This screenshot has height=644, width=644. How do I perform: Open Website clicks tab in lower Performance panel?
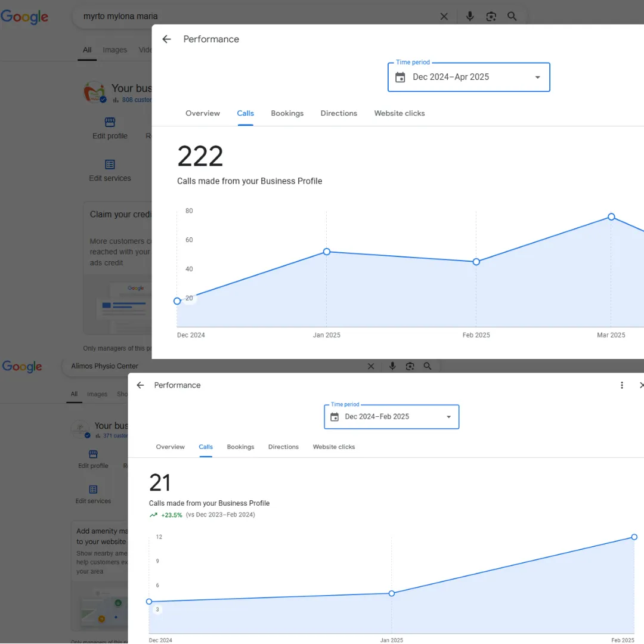334,447
